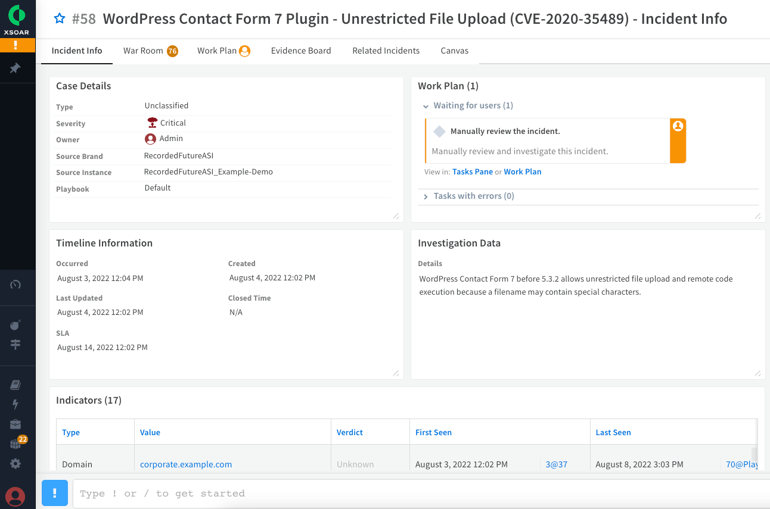Expand the Tasks with errors section

click(425, 196)
